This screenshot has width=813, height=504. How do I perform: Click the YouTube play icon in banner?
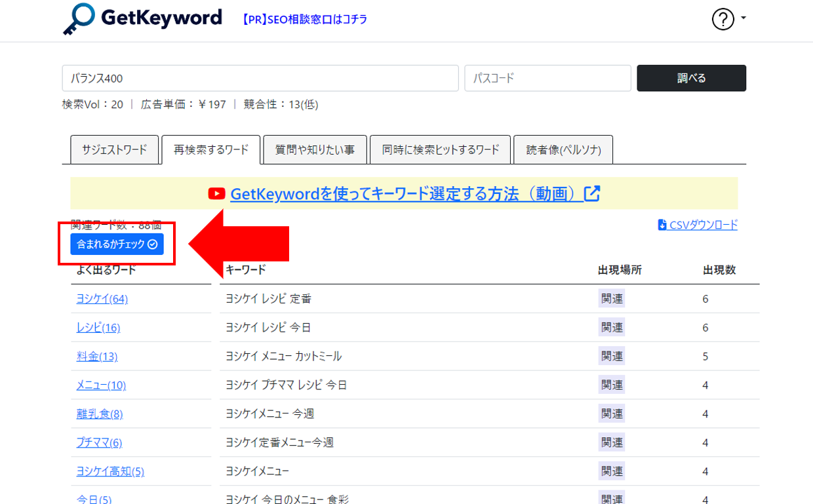[x=216, y=193]
